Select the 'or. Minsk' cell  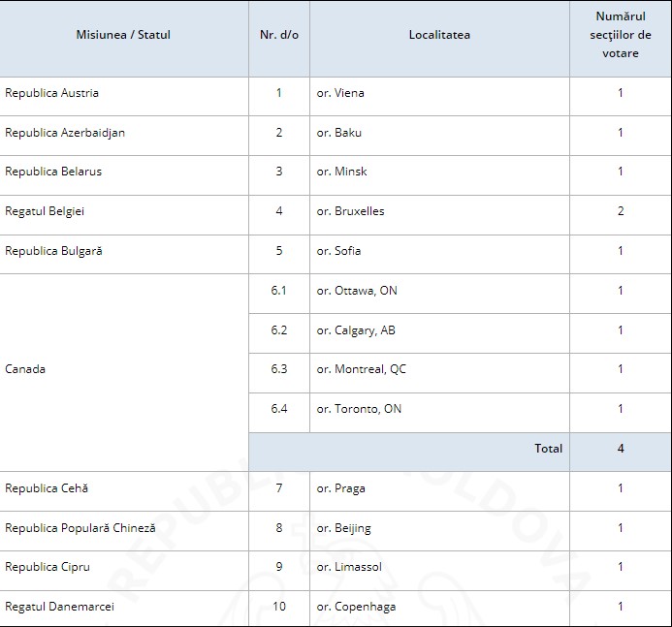[x=439, y=175]
